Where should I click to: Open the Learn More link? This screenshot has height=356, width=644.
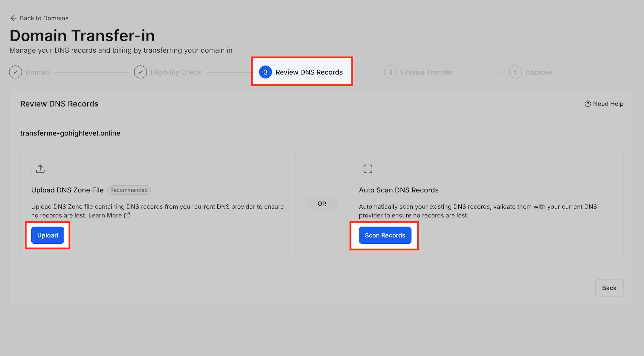[x=105, y=215]
